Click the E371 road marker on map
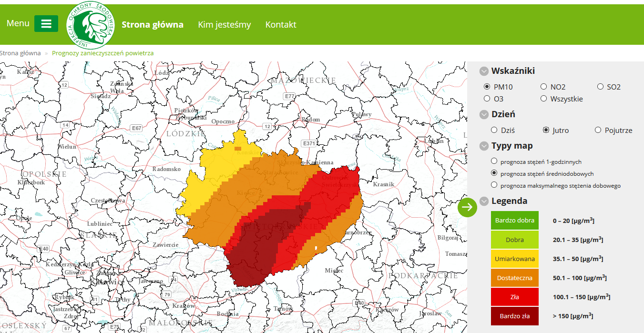The width and height of the screenshot is (644, 333). tap(309, 143)
